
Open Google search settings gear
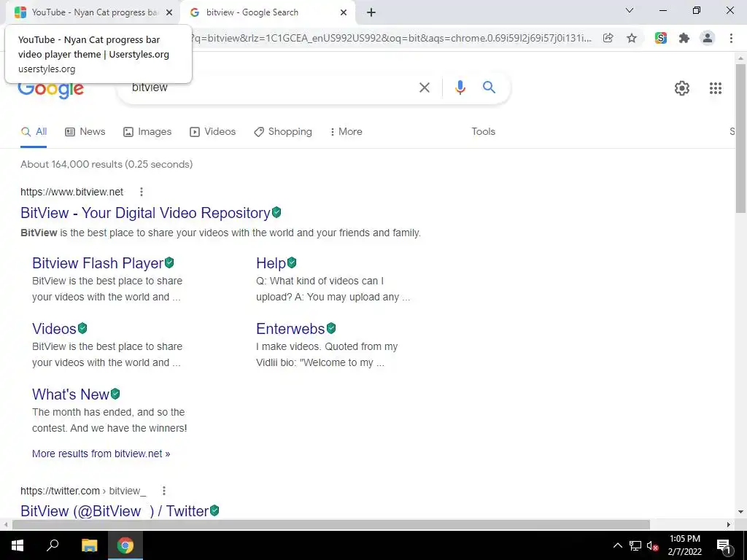click(x=682, y=88)
